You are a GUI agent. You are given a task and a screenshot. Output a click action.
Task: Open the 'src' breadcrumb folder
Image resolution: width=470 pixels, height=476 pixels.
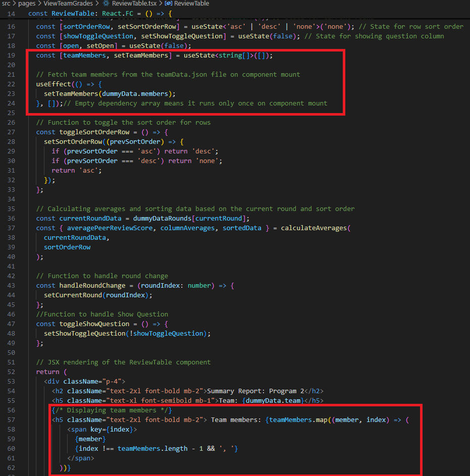pos(7,4)
